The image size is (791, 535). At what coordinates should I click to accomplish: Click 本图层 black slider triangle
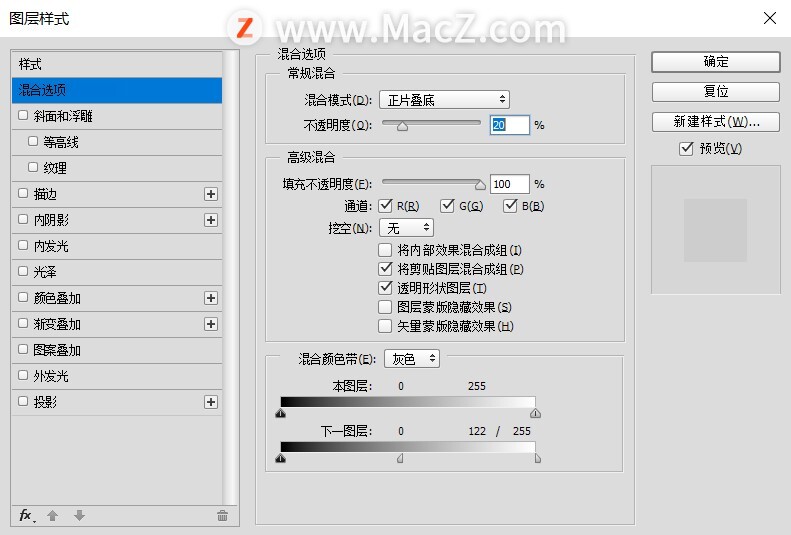pyautogui.click(x=281, y=413)
